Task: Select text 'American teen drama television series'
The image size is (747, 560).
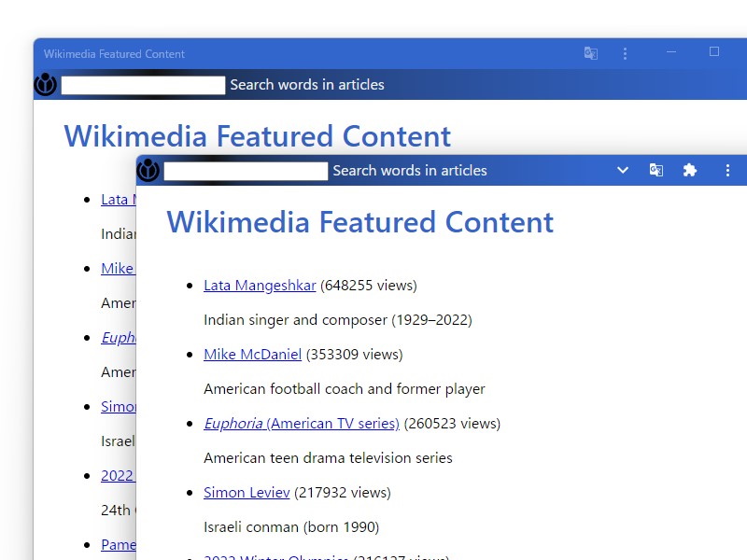Action: [x=329, y=458]
